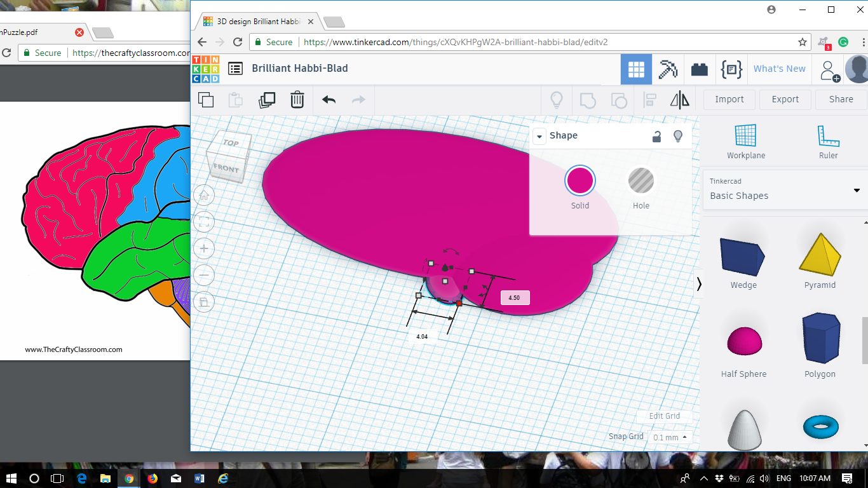
Task: Click the Share button
Action: [841, 99]
